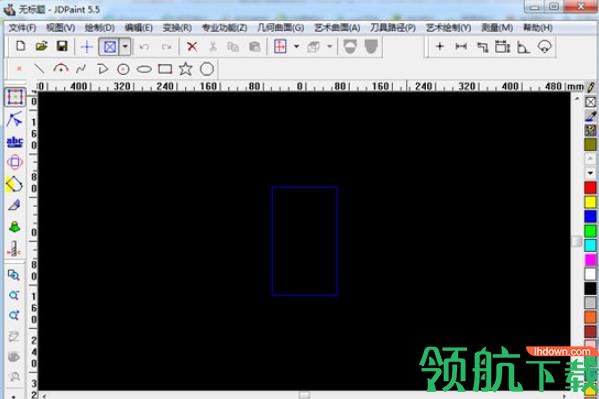Click the undo arrow icon
The height and width of the screenshot is (399, 599).
point(144,47)
